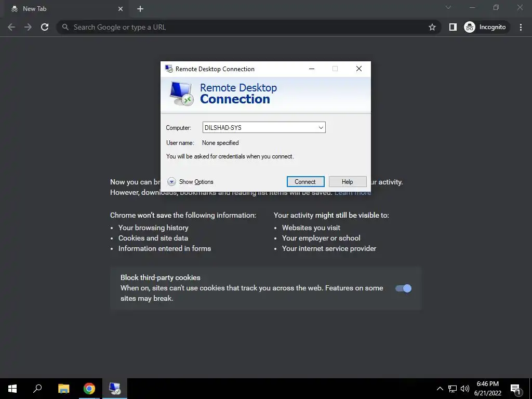Click 'Your internet service provider' list item

coord(329,249)
